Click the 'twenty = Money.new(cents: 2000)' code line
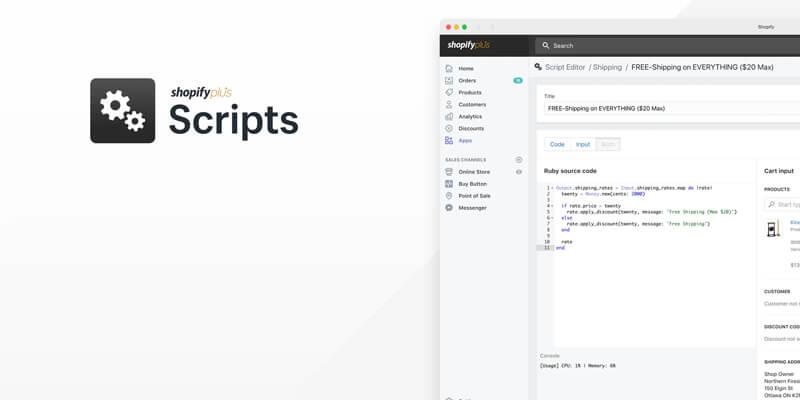Viewport: 800px width, 400px height. click(603, 194)
